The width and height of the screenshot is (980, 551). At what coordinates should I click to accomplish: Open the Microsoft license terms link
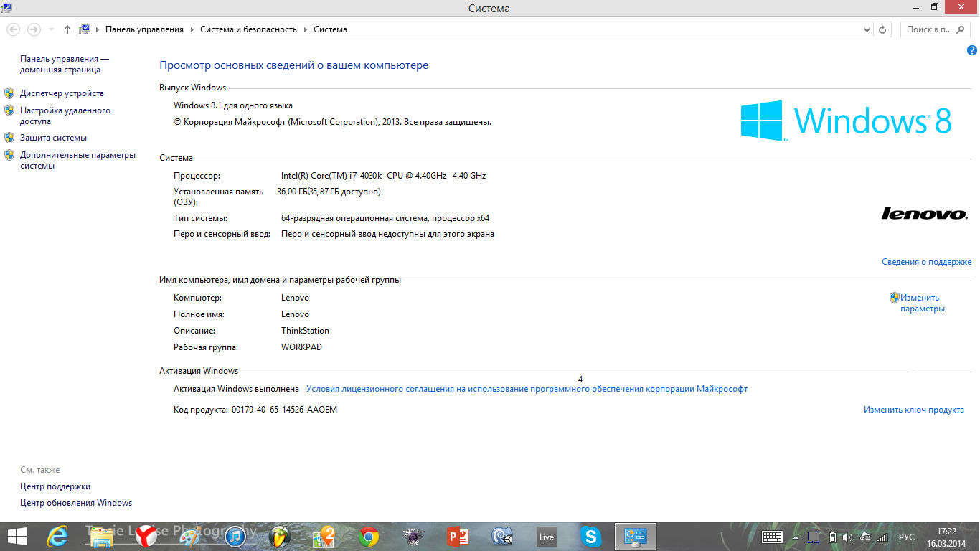click(x=527, y=389)
